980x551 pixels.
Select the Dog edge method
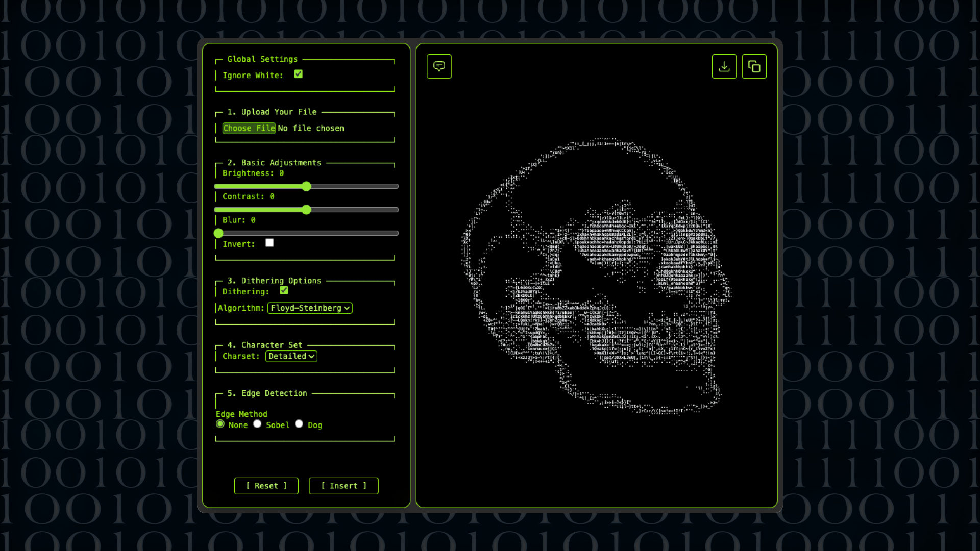tap(299, 424)
